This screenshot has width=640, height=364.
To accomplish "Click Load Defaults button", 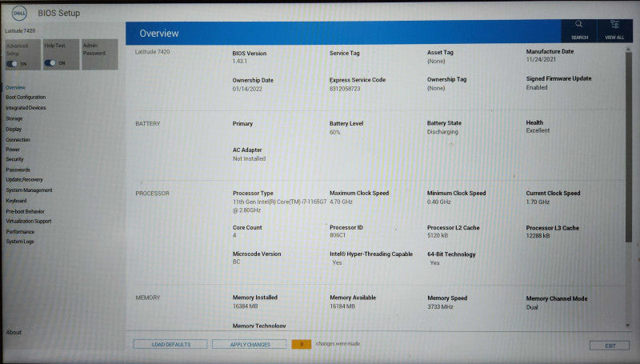I will click(x=170, y=345).
